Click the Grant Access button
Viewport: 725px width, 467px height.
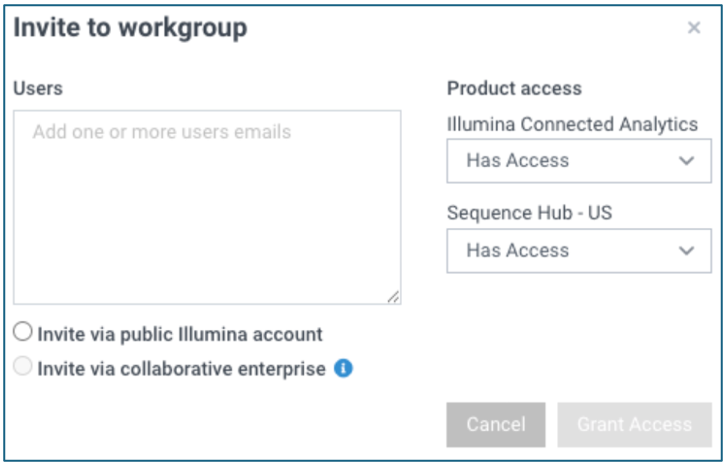tap(634, 424)
